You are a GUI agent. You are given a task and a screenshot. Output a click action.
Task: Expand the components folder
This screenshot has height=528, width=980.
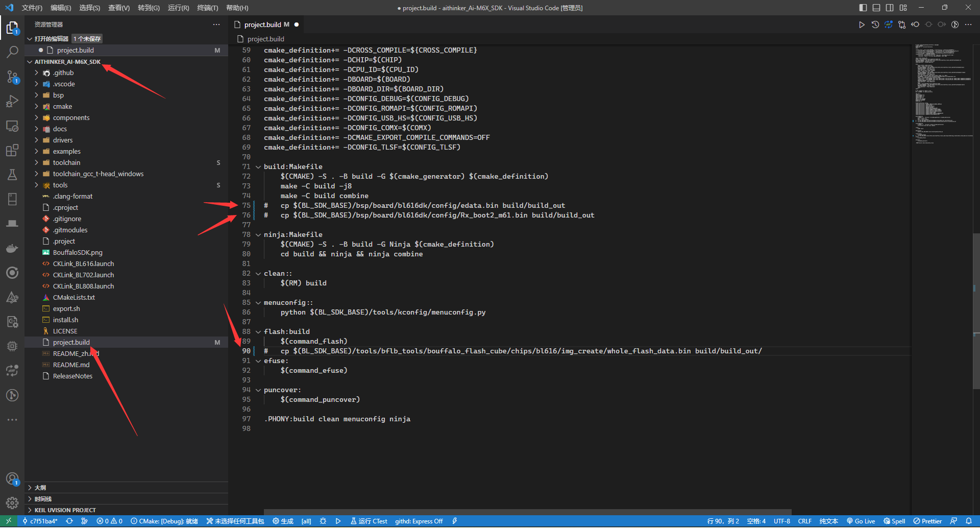pos(126,118)
